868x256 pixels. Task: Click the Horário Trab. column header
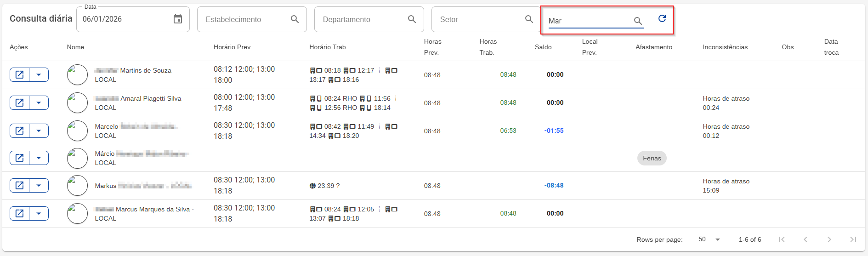click(328, 47)
